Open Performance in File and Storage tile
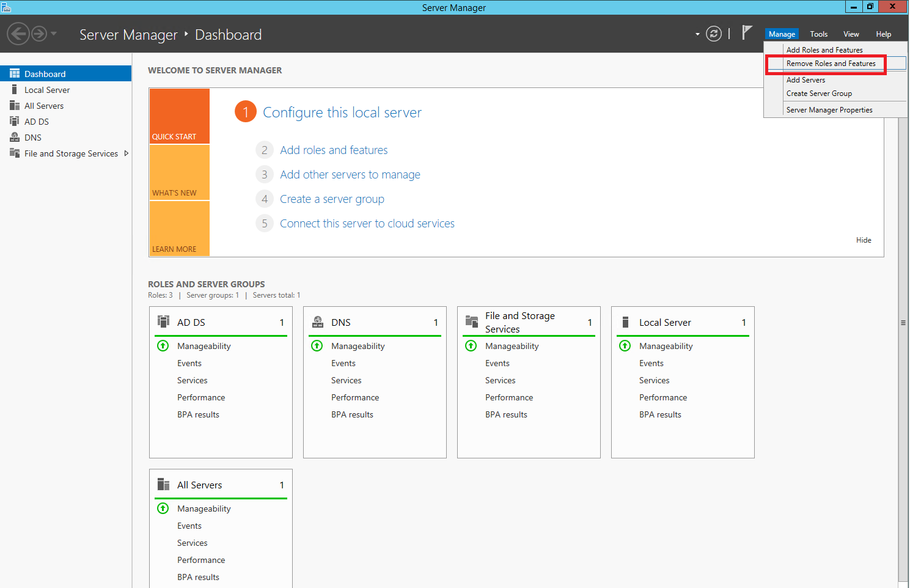The width and height of the screenshot is (910, 588). pyautogui.click(x=509, y=398)
